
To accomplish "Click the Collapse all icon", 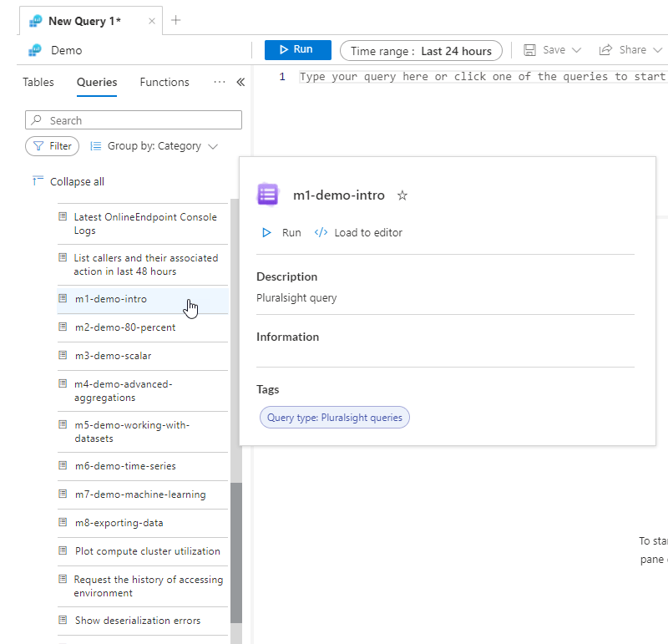I will (37, 181).
